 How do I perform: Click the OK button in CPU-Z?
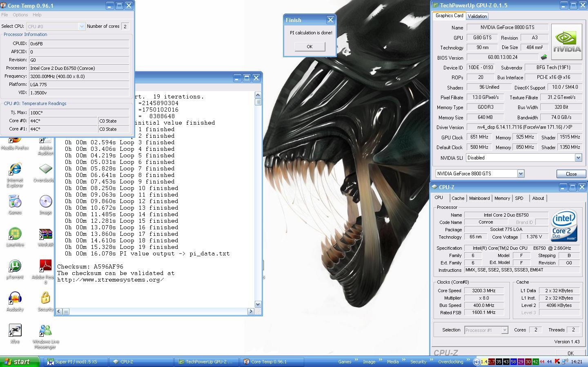tap(570, 353)
